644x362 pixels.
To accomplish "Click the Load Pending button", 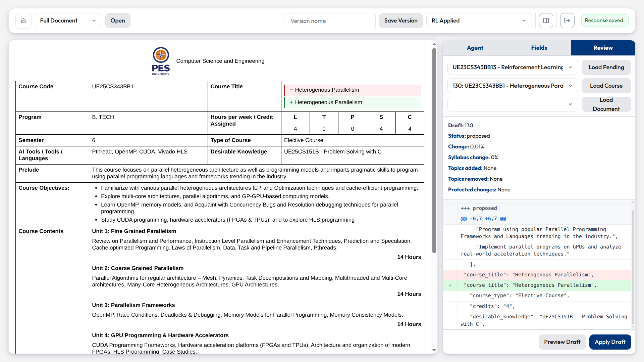I will (606, 67).
